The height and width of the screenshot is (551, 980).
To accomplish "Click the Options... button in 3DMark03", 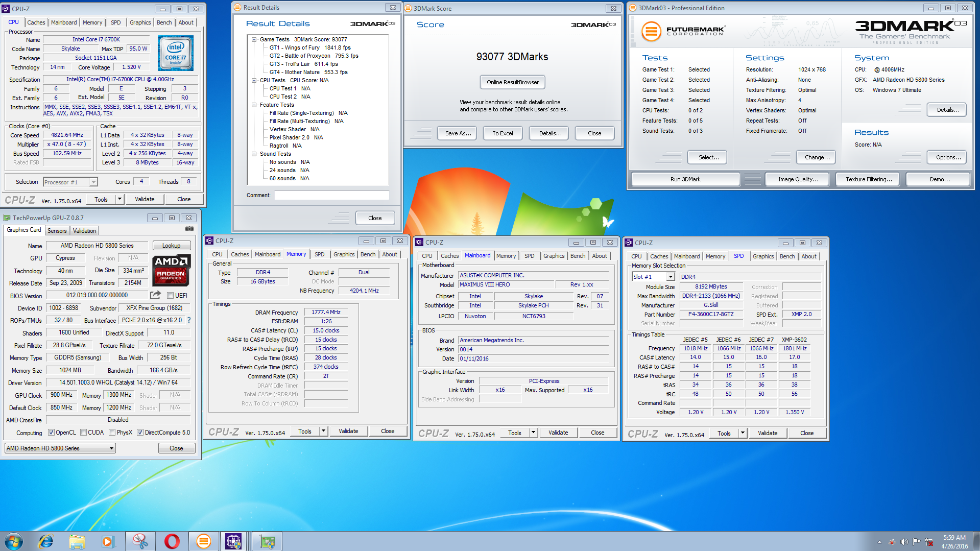I will [948, 157].
